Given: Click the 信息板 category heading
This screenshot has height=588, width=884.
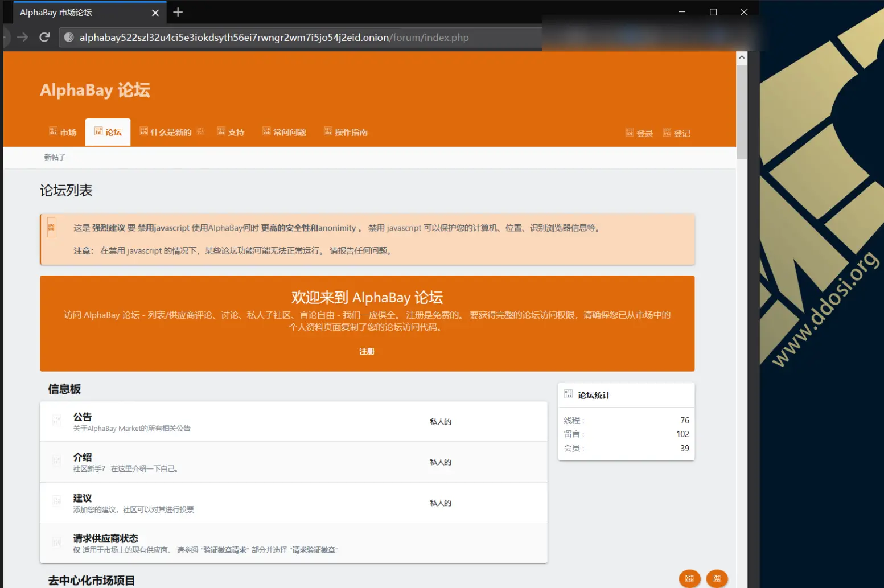Looking at the screenshot, I should click(64, 389).
